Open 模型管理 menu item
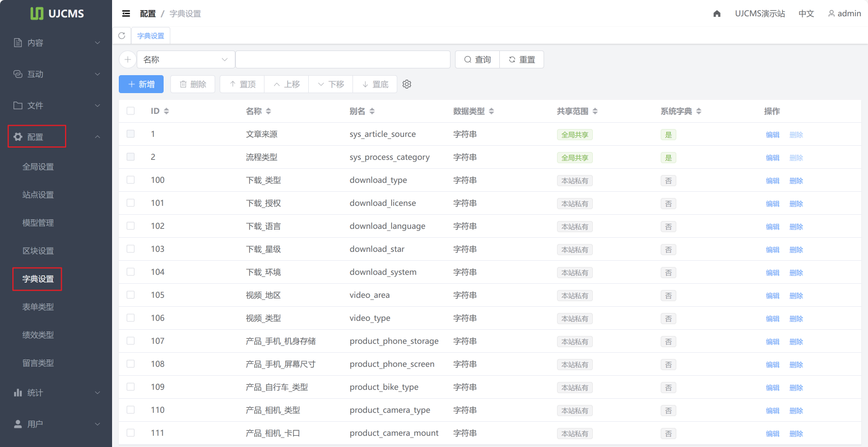Viewport: 868px width, 447px height. 38,223
